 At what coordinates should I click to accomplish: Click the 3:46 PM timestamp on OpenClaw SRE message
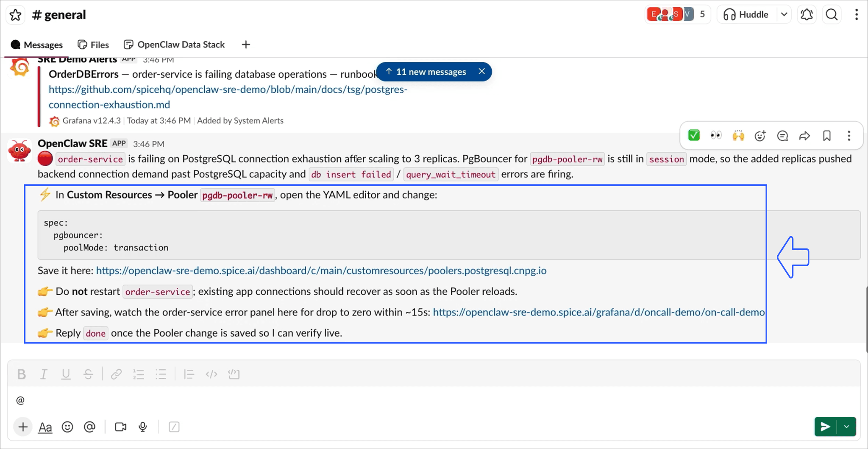148,144
